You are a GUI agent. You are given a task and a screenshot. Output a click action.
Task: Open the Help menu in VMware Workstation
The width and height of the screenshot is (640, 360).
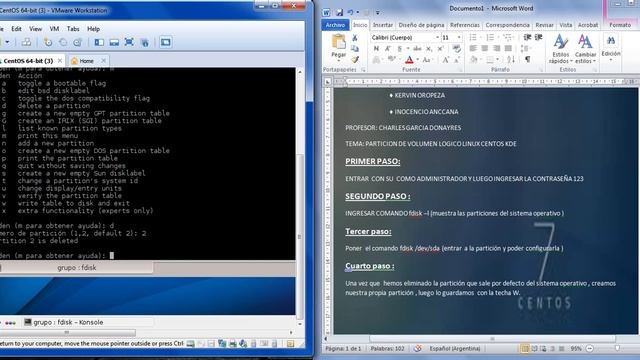coord(93,29)
